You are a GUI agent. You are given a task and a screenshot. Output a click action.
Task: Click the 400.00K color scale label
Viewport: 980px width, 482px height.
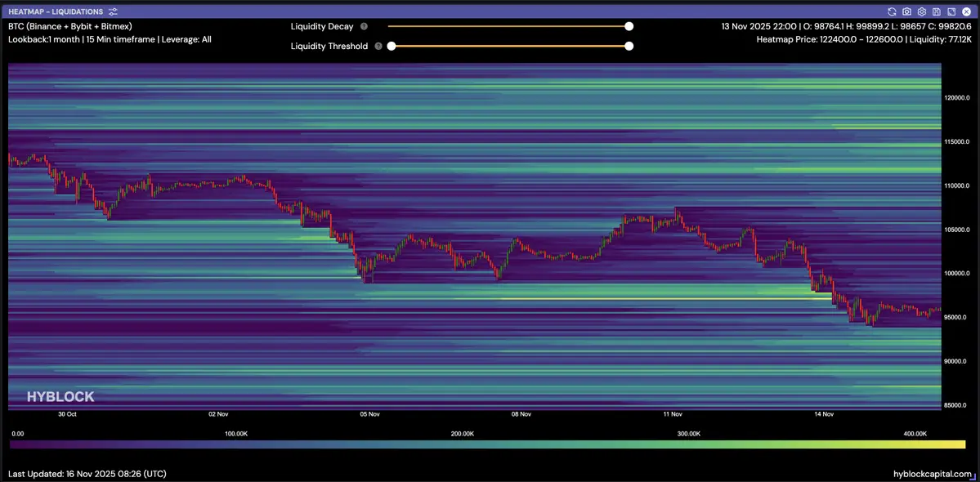(x=915, y=433)
